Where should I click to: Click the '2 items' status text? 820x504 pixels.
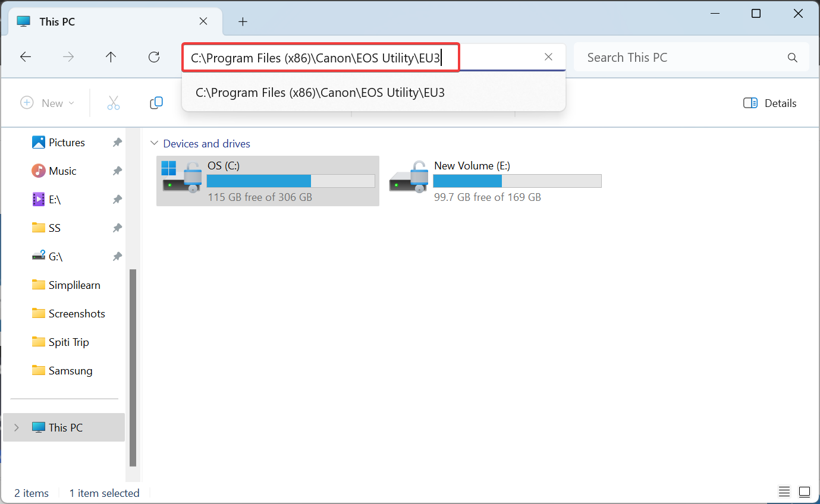point(32,493)
